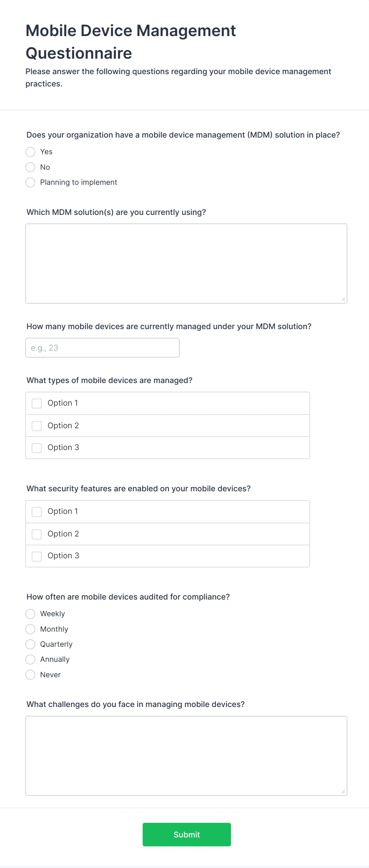
Task: Choose Planning to implement option
Action: 31,182
